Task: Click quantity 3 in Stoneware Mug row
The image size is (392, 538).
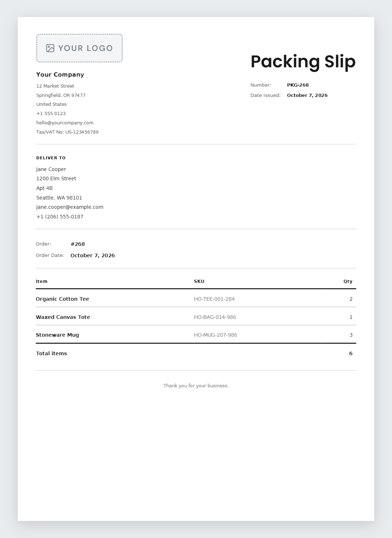Action: (x=351, y=335)
